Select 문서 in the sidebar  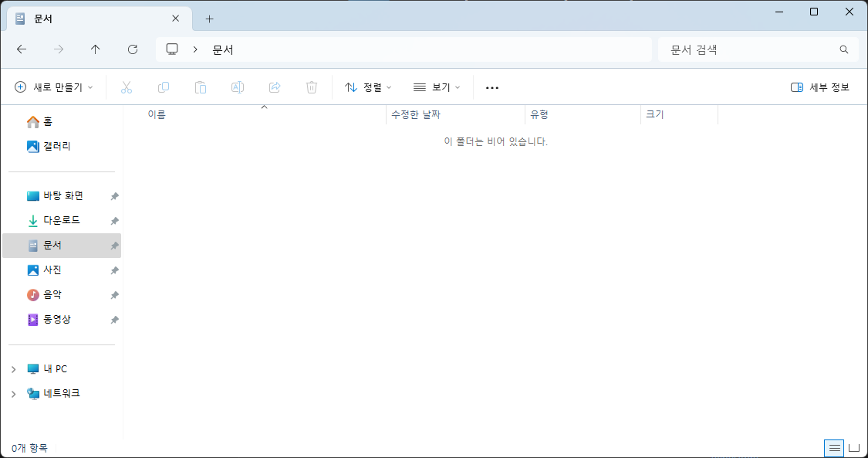pyautogui.click(x=62, y=246)
